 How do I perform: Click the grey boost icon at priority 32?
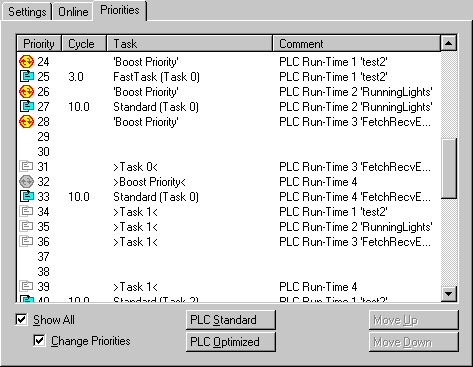tap(26, 182)
